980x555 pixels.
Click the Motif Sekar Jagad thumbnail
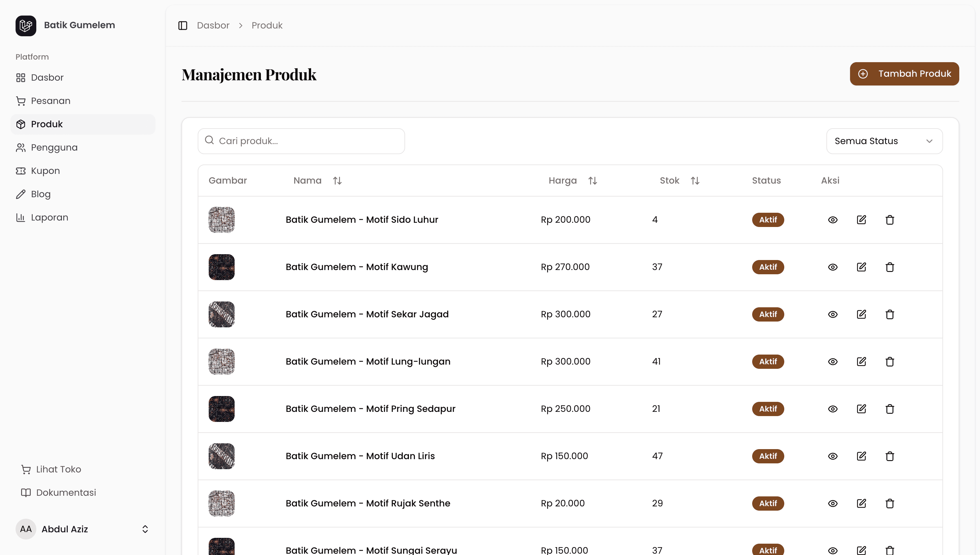(222, 314)
